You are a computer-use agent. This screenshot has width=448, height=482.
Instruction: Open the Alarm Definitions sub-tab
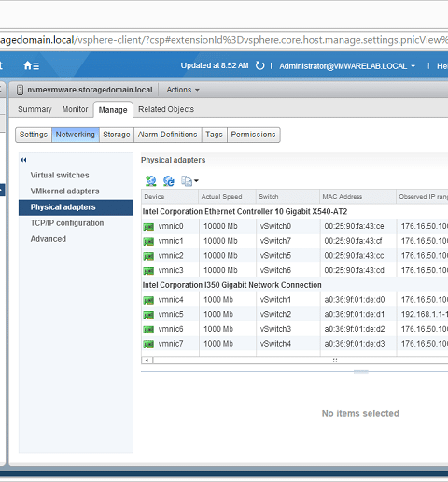[168, 135]
